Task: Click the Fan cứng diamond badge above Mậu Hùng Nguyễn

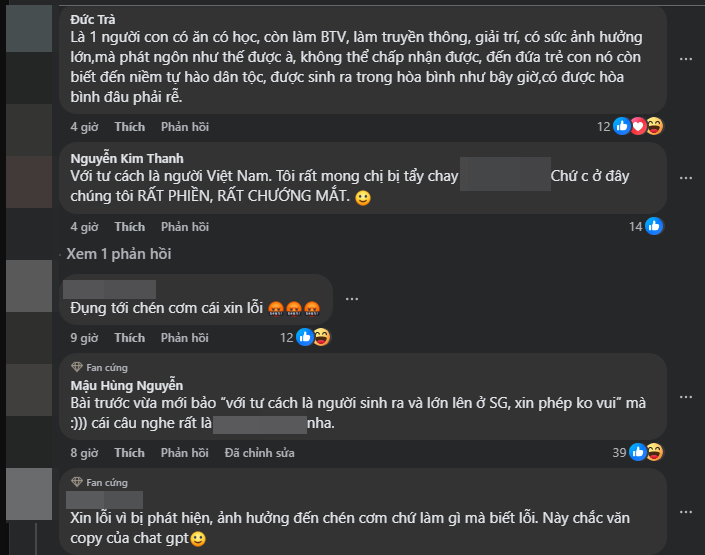Action: pos(76,368)
